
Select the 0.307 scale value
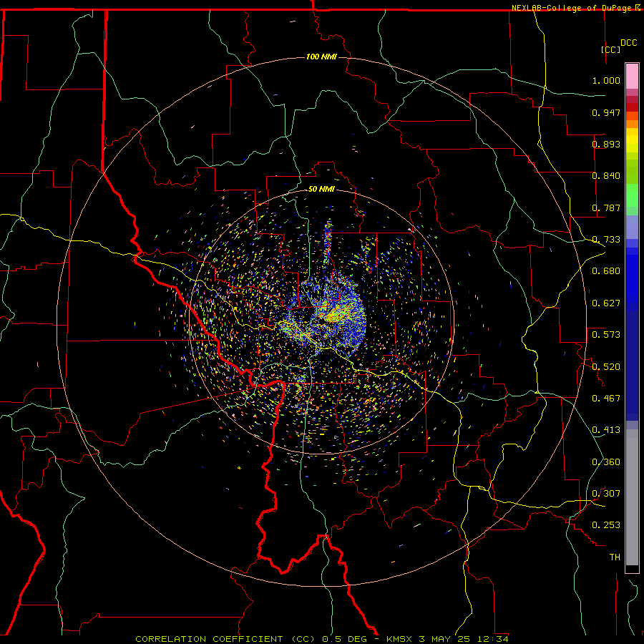click(606, 494)
